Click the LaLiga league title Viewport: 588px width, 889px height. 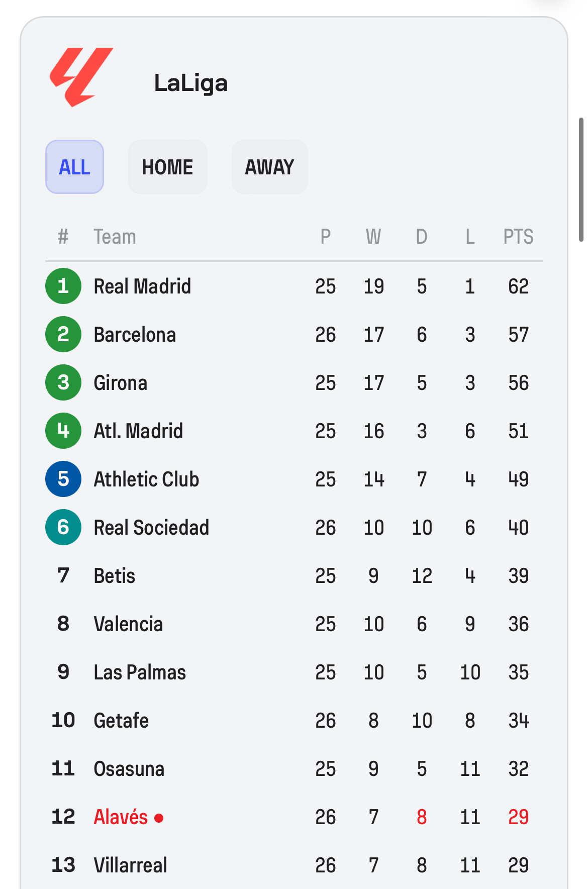(191, 83)
